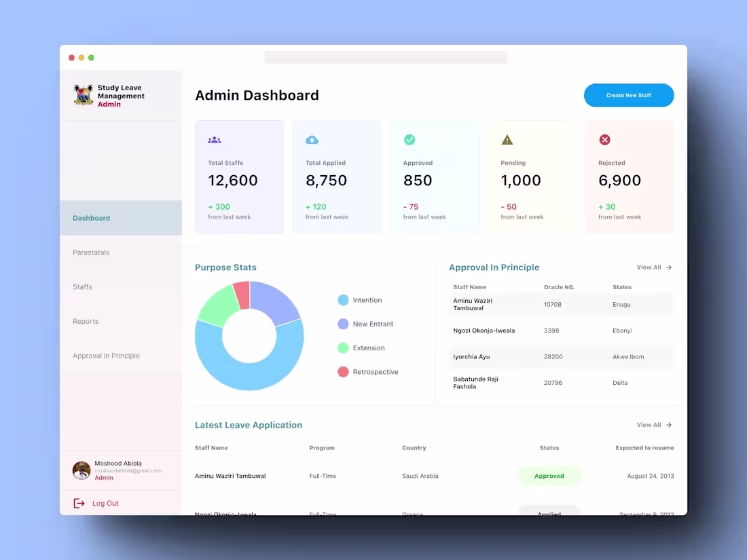Image resolution: width=747 pixels, height=560 pixels.
Task: Click Moshood Abiola's profile avatar
Action: coord(81,470)
